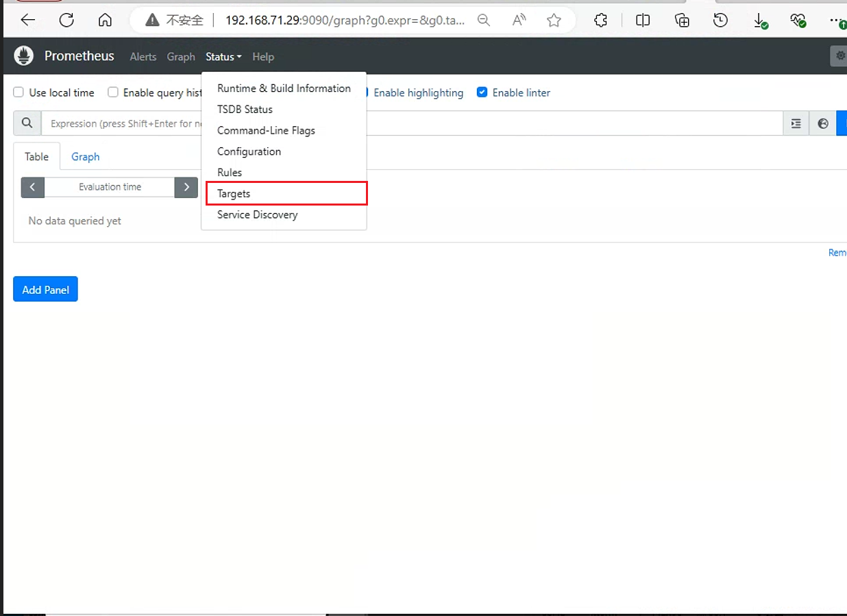847x616 pixels.
Task: Open the zoom magnifier icon in address bar
Action: (484, 21)
